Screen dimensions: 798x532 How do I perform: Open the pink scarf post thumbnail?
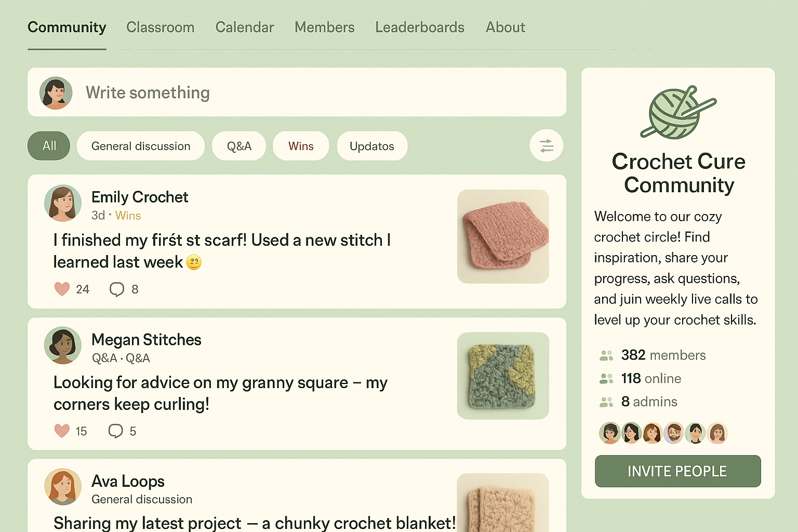tap(503, 236)
